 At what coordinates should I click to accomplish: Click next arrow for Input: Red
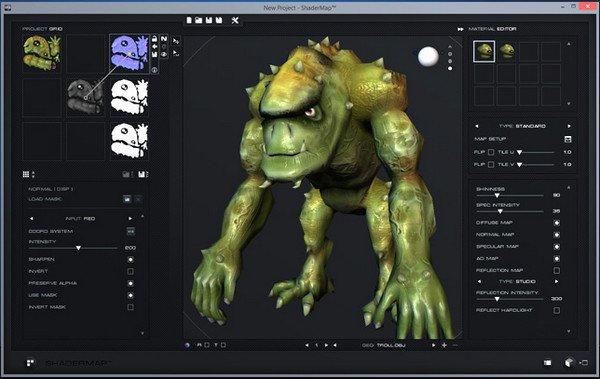130,219
